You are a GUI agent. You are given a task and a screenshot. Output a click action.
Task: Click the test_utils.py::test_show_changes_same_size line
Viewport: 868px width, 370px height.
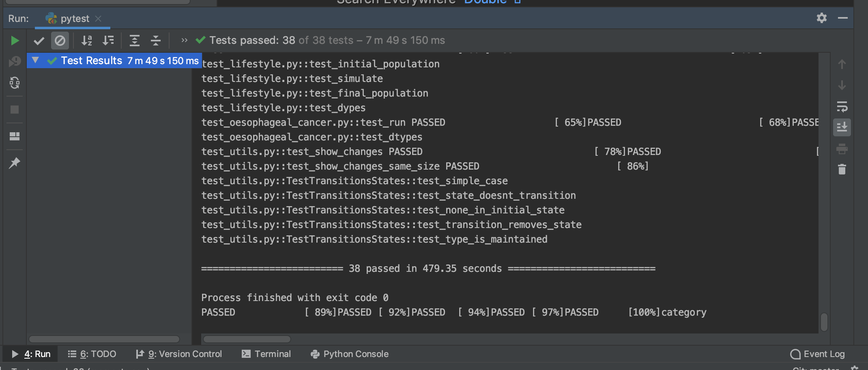[340, 166]
